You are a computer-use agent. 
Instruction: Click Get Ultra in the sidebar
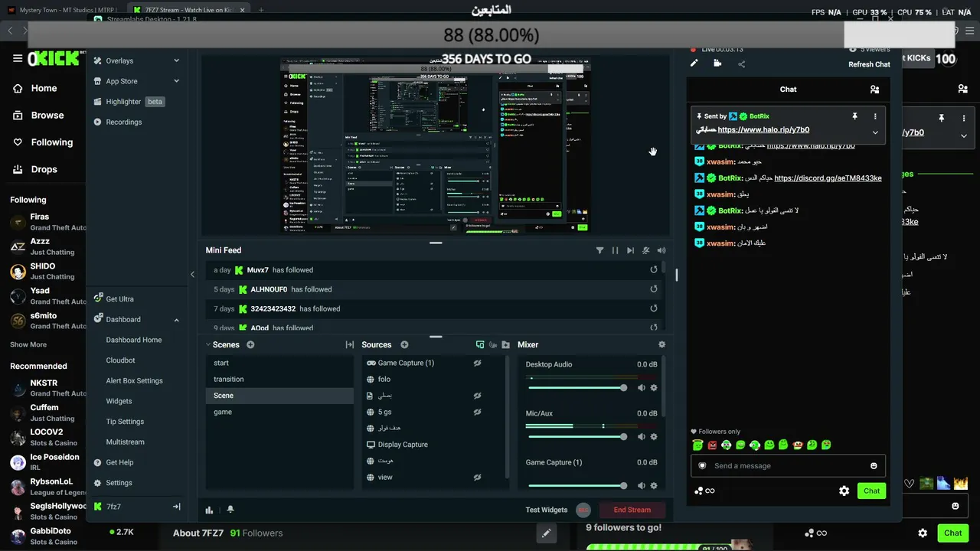pos(119,299)
